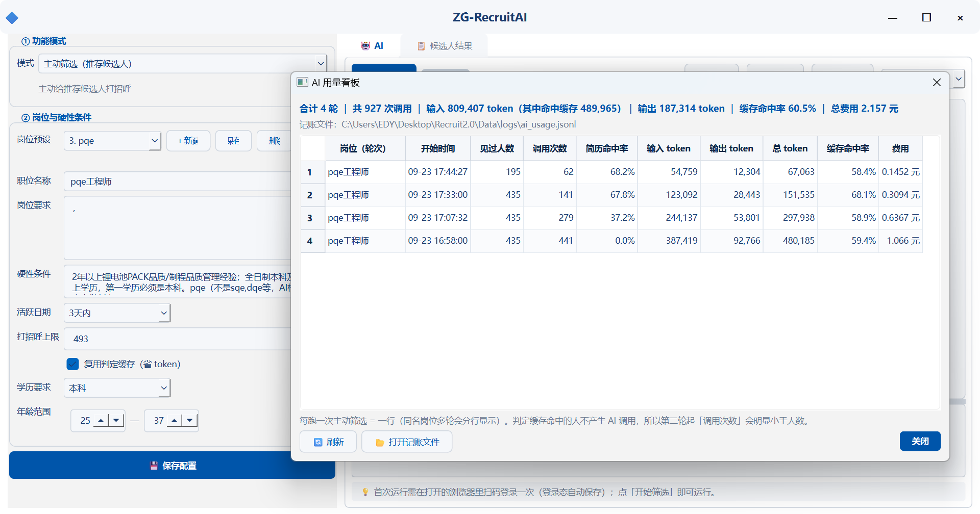Click cell 09-23 17:33:00
980x514 pixels.
pos(438,195)
